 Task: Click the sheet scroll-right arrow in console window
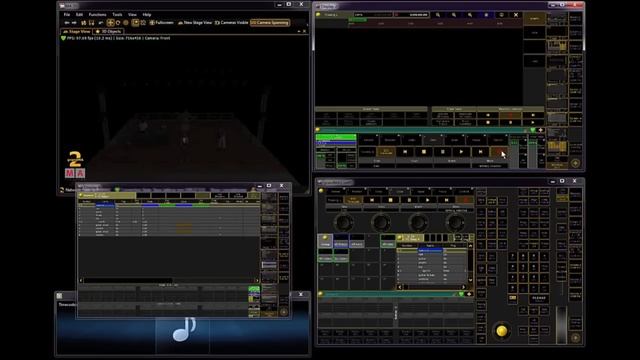[x=464, y=287]
